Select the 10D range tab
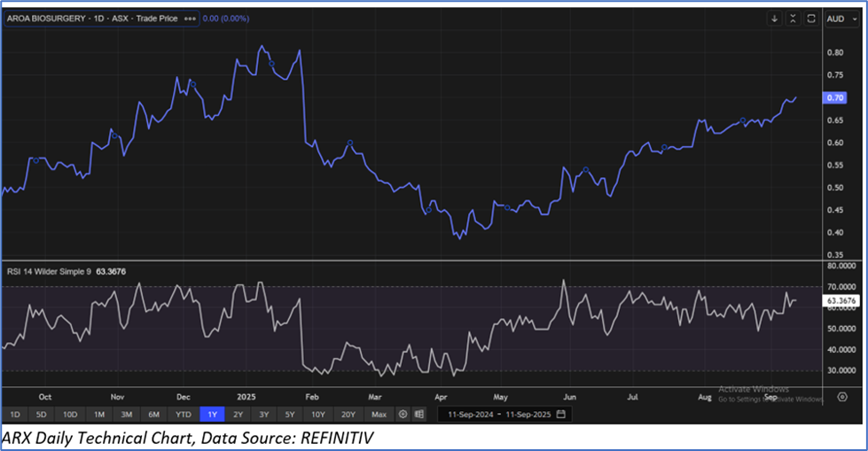 pyautogui.click(x=70, y=415)
